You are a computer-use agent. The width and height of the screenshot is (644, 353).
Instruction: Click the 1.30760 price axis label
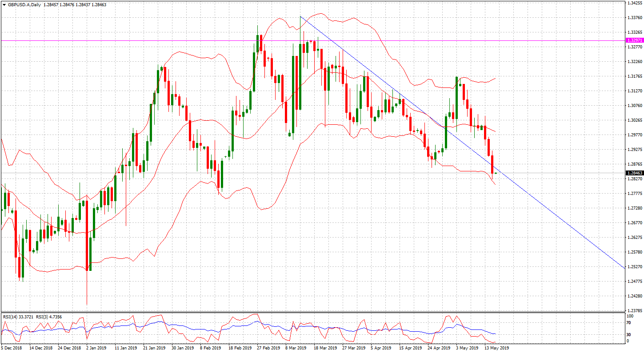[634, 106]
